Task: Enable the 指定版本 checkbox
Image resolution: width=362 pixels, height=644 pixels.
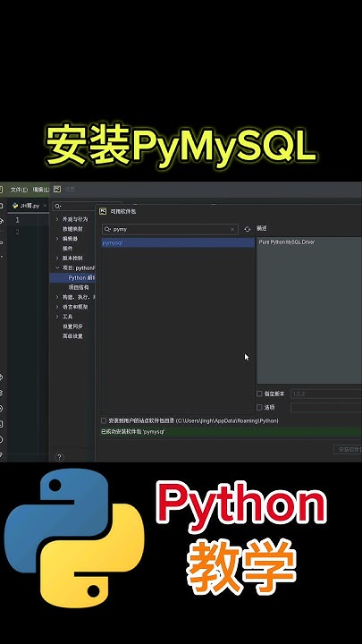Action: [259, 394]
